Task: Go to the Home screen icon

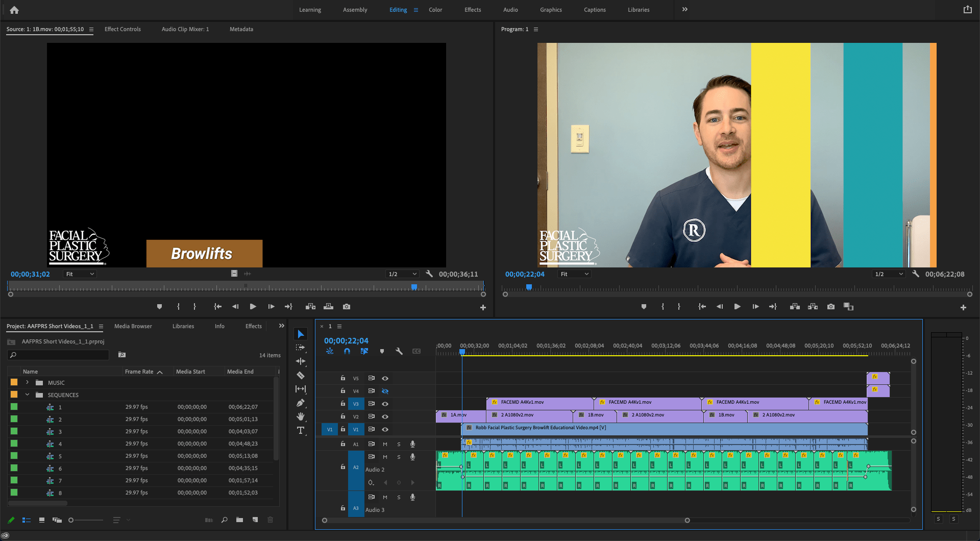Action: [x=14, y=10]
